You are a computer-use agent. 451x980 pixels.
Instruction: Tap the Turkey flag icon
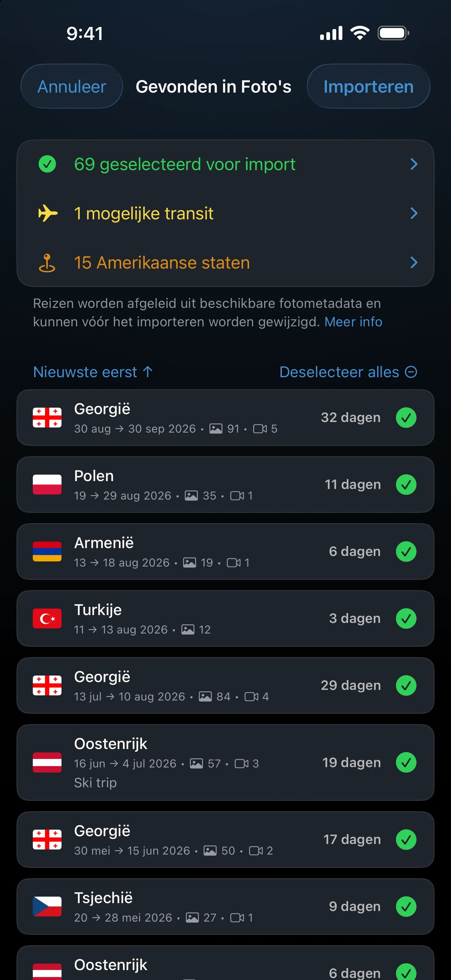coord(47,618)
